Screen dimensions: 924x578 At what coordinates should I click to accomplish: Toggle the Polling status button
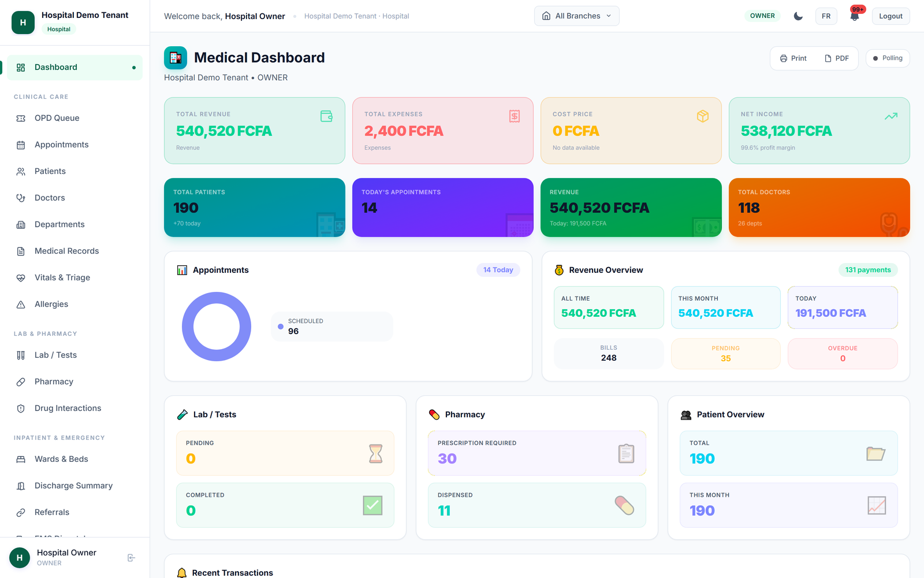tap(888, 58)
